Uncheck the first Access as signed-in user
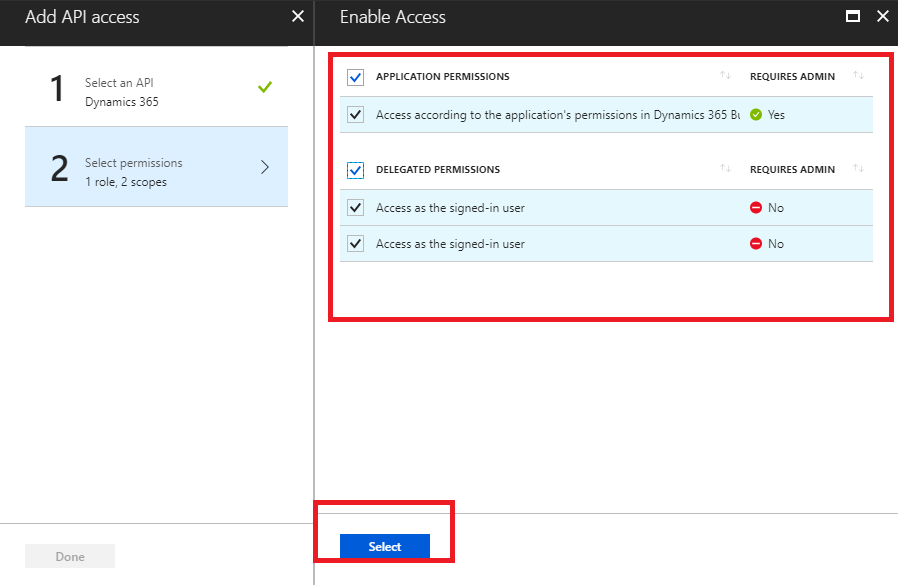This screenshot has width=898, height=585. click(x=355, y=208)
